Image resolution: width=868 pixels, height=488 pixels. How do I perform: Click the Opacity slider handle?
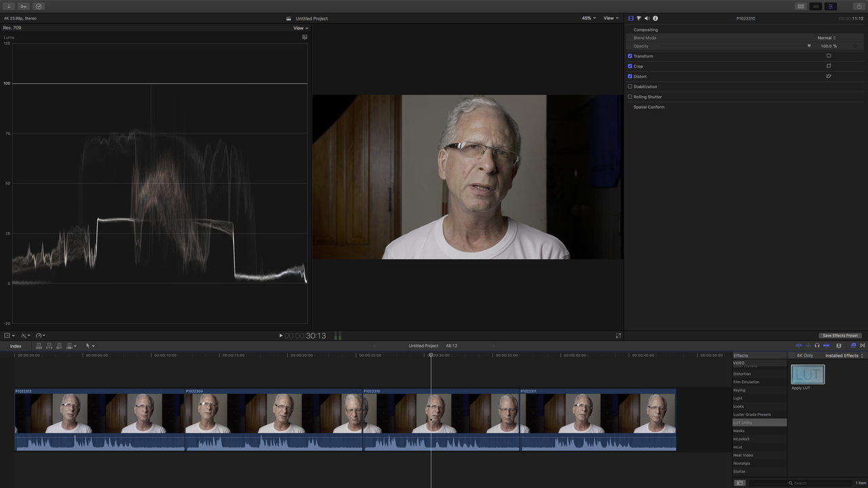809,46
